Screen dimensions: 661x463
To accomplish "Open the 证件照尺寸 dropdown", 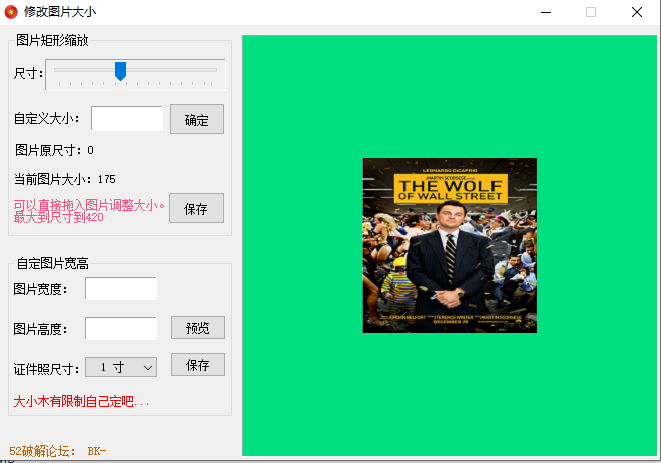I will [x=121, y=367].
